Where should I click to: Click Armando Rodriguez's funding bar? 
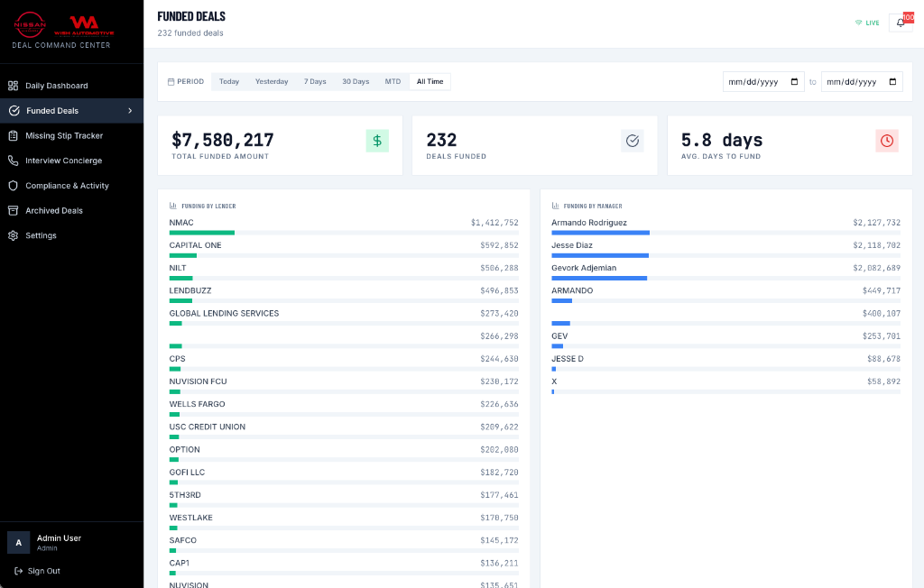[726, 233]
